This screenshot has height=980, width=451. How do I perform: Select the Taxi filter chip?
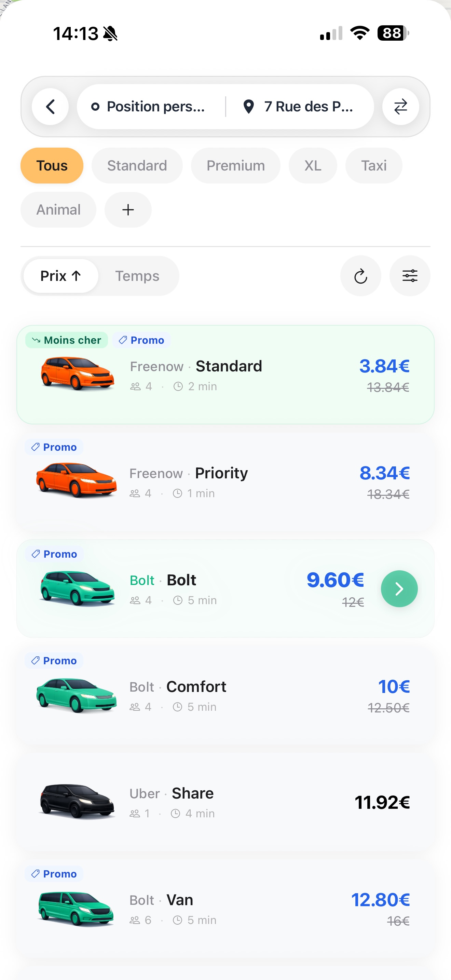373,165
